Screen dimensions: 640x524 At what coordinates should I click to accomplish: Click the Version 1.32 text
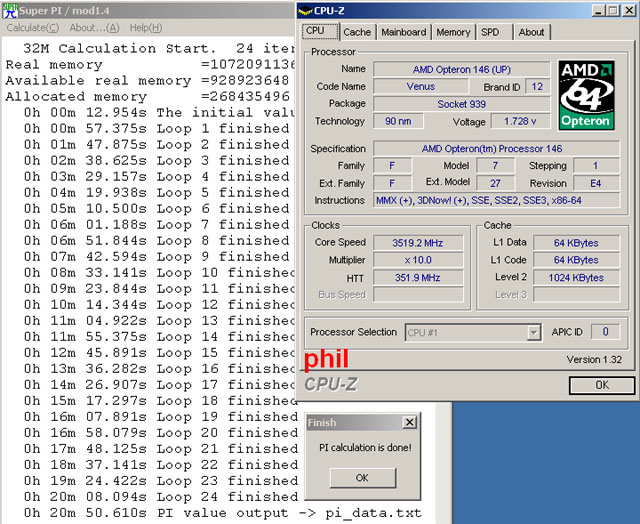point(594,360)
